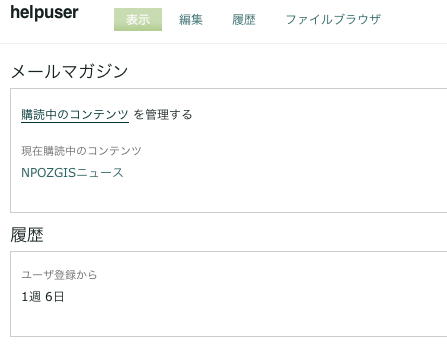Open the NPOZGISニュース link
447x360 pixels.
click(x=72, y=173)
